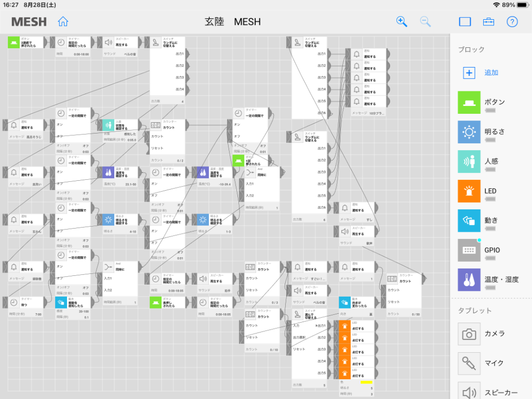Open the green button block 長押しされたら
The width and height of the screenshot is (532, 399).
167,303
